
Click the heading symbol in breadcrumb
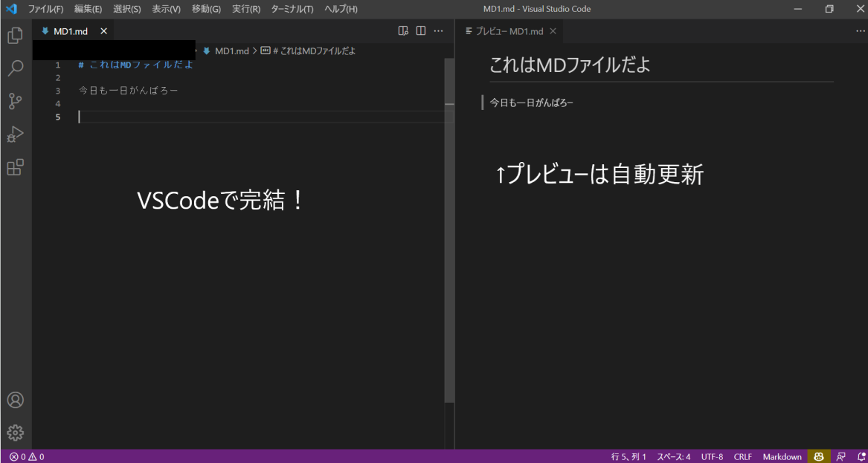point(308,51)
